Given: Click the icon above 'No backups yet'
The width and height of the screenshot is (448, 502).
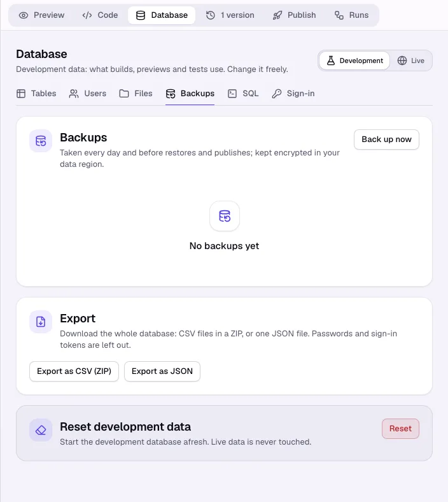Looking at the screenshot, I should 225,216.
